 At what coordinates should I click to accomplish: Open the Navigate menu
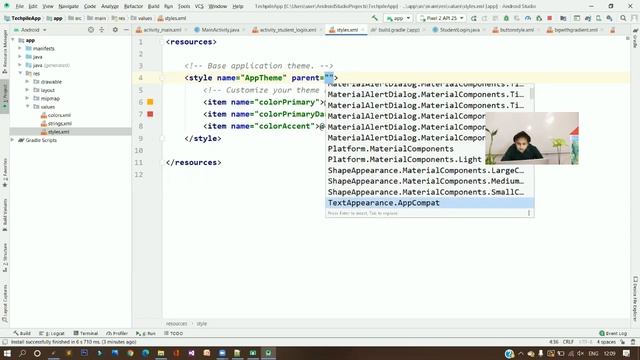[68, 6]
